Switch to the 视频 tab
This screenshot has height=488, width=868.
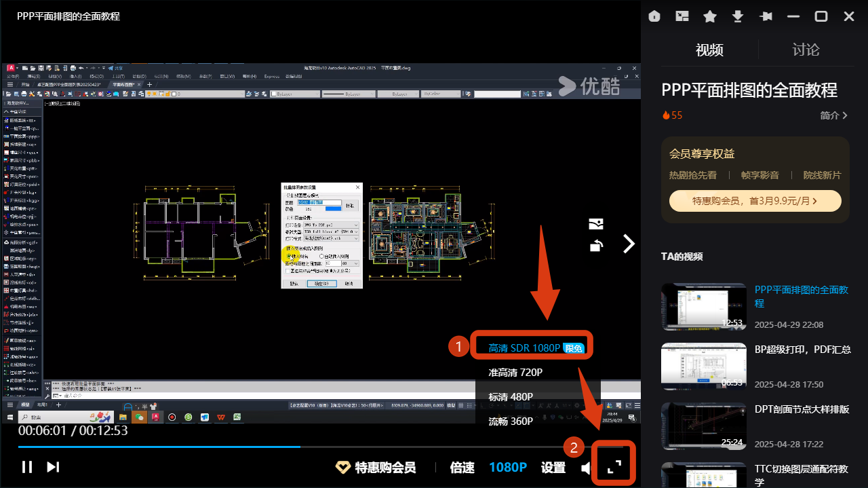709,50
